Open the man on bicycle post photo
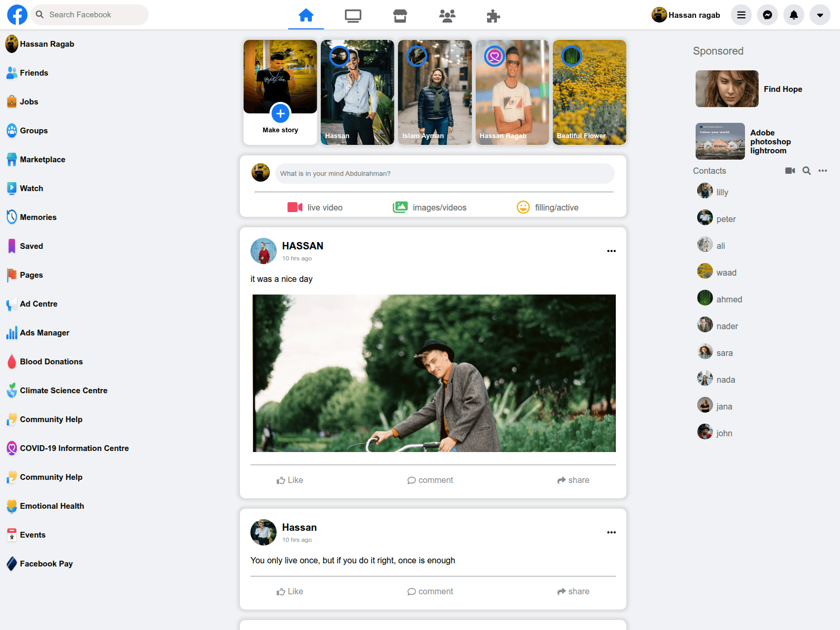840x630 pixels. (x=434, y=373)
